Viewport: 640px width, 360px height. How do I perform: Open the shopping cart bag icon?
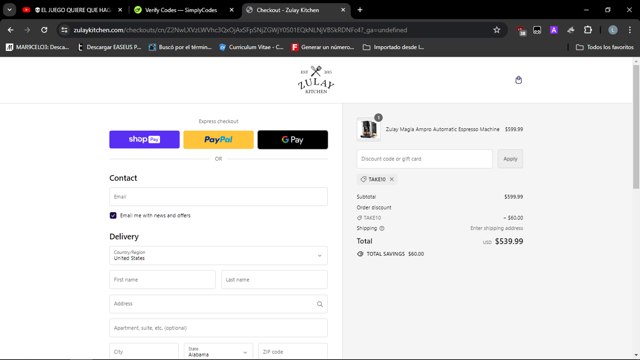pyautogui.click(x=518, y=80)
